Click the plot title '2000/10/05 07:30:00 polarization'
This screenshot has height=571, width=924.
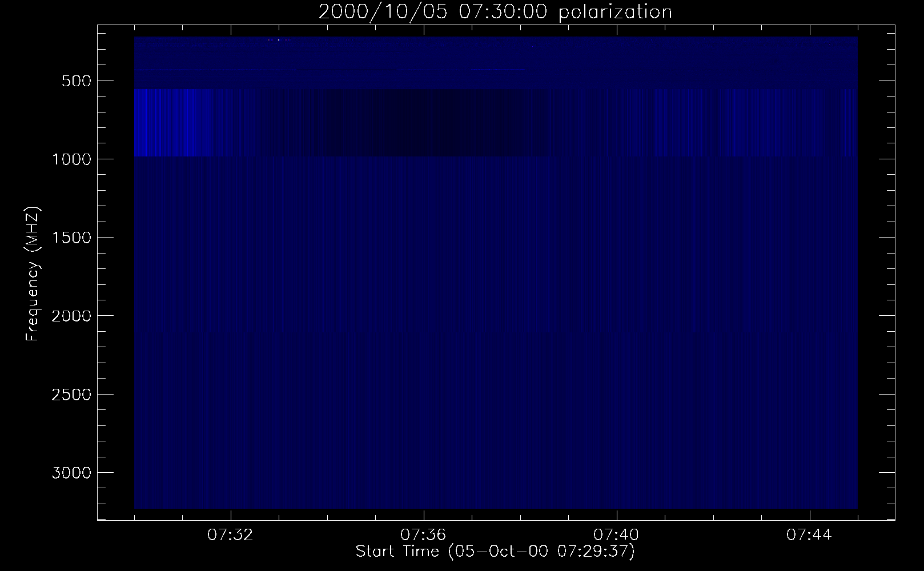[495, 12]
